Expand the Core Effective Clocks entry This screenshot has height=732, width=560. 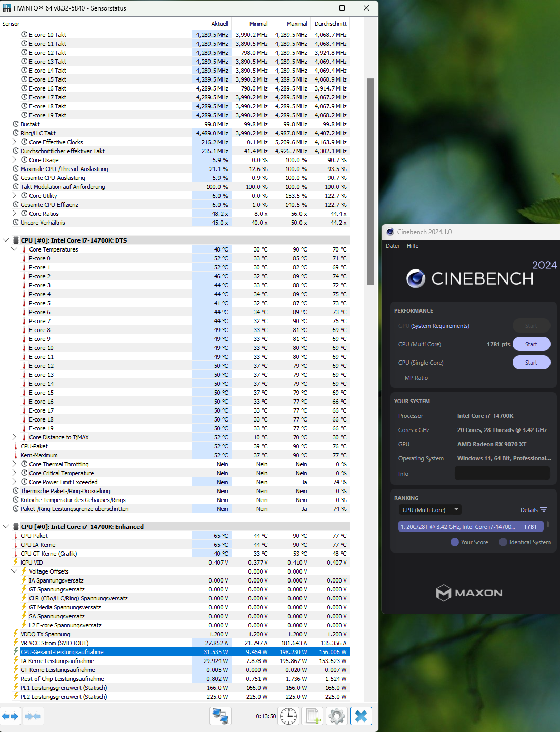[x=14, y=142]
